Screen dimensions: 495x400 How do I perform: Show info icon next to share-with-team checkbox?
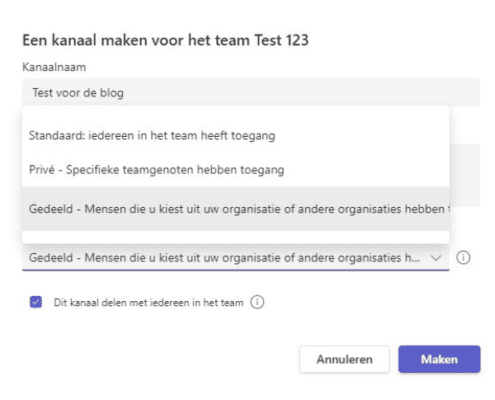257,302
